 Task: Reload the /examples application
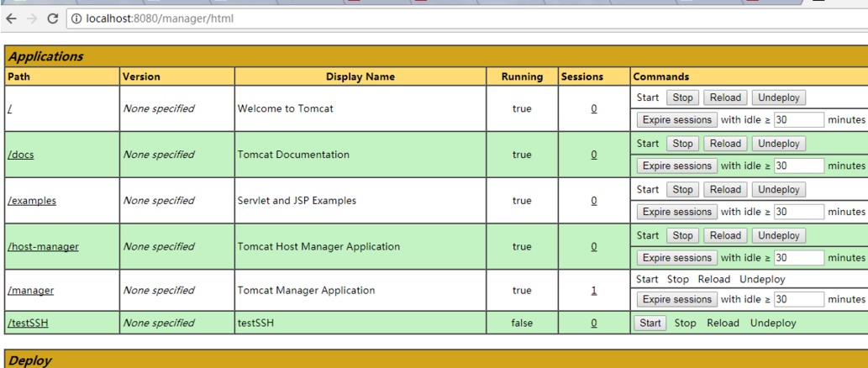click(725, 189)
